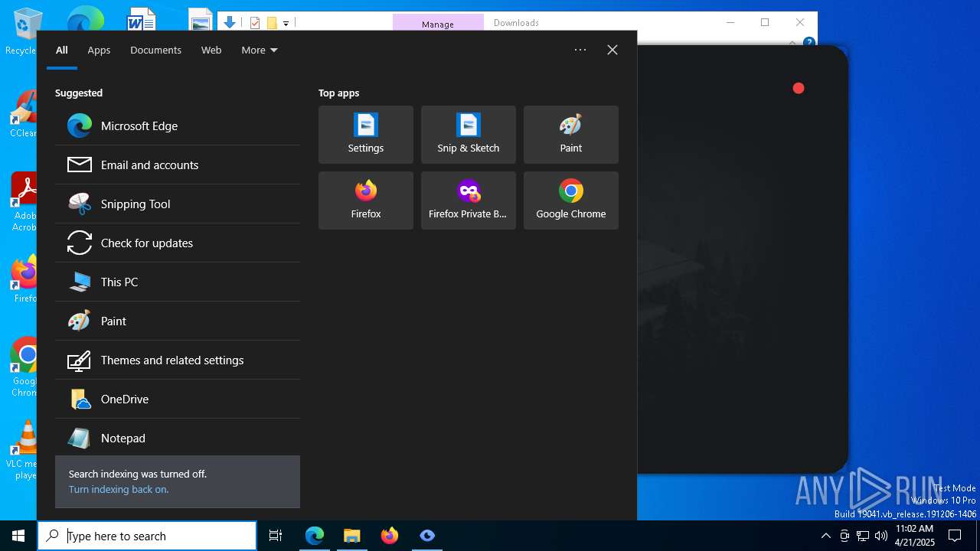Minimize the Downloads explorer window
This screenshot has width=980, height=551.
click(730, 22)
